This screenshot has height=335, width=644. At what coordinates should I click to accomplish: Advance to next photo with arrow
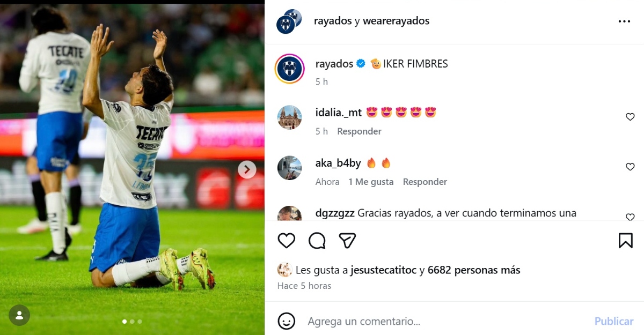[247, 170]
